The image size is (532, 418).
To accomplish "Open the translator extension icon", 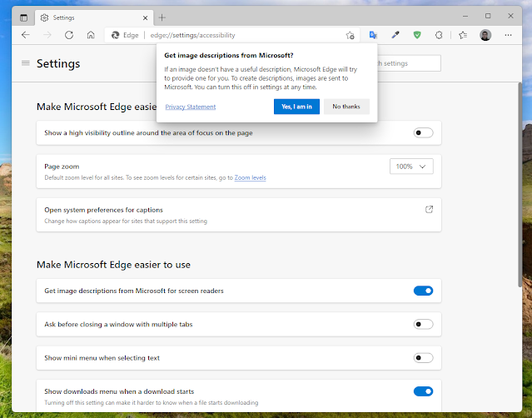I will (x=373, y=35).
